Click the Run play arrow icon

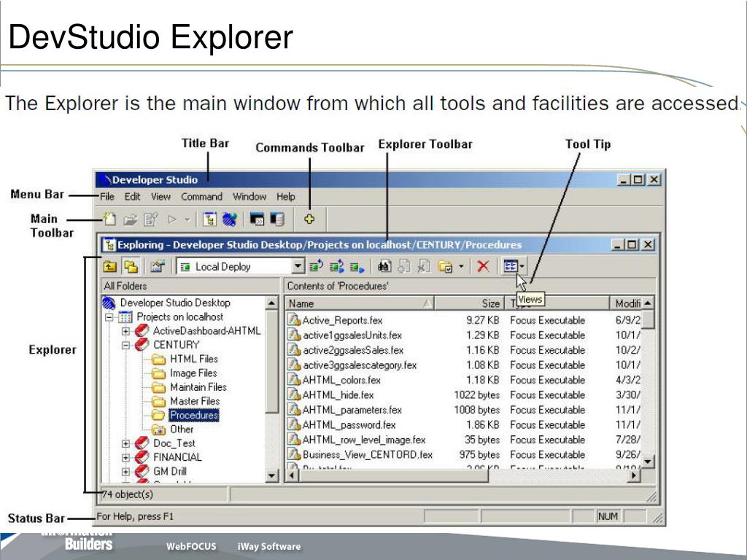[x=172, y=219]
